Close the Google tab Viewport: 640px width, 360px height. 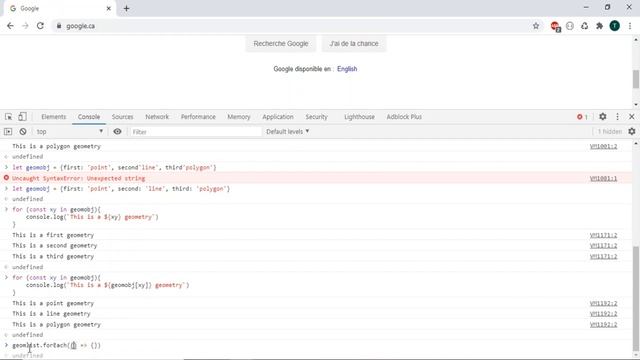[x=109, y=8]
